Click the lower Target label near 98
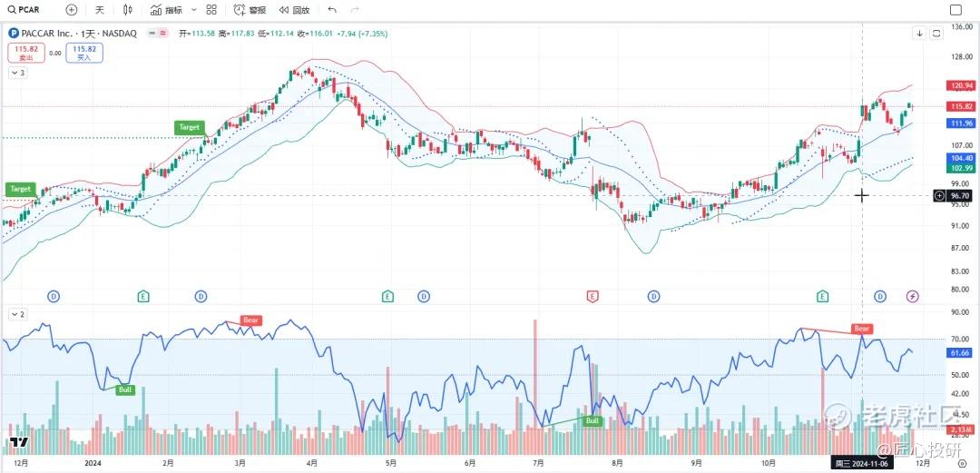Image resolution: width=980 pixels, height=473 pixels. pos(20,188)
